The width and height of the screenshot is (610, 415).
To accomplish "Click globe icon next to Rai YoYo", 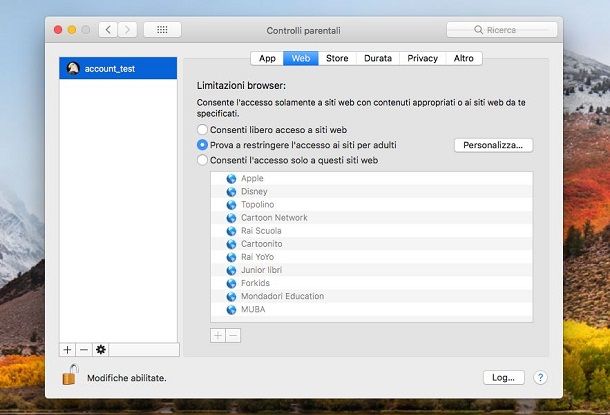I will 231,257.
